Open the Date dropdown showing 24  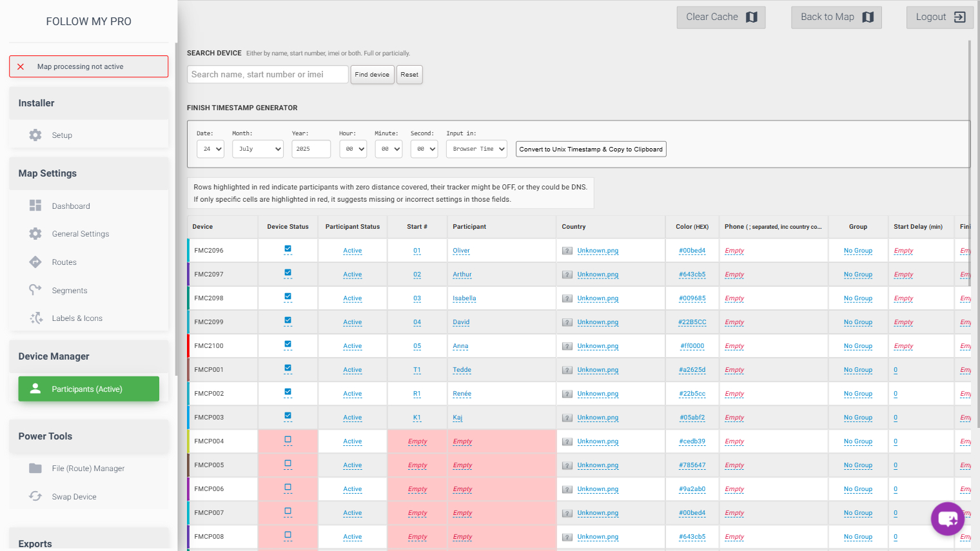[210, 149]
